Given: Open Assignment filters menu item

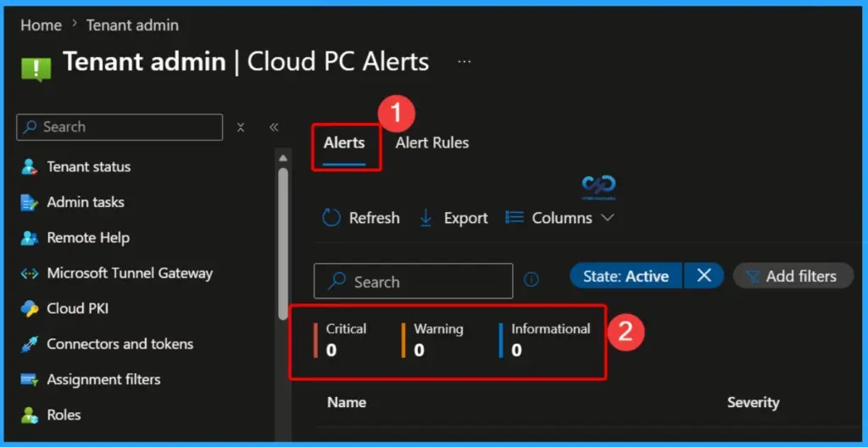Looking at the screenshot, I should (103, 380).
